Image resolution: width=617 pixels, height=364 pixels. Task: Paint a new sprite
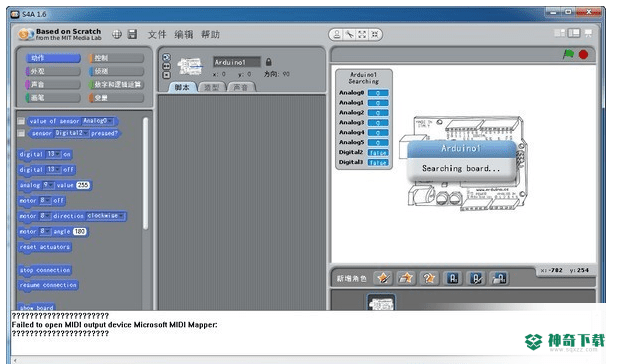[383, 278]
